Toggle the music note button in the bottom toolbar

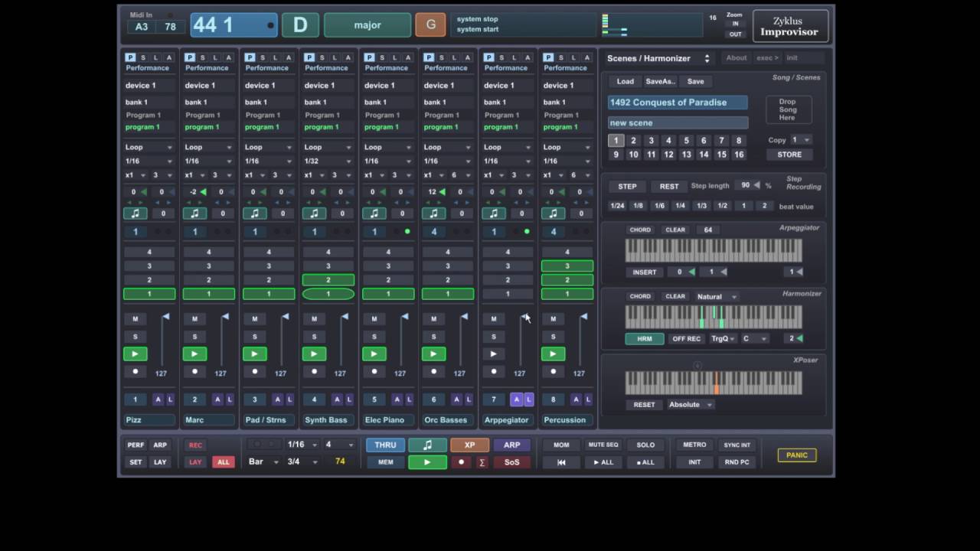[427, 445]
